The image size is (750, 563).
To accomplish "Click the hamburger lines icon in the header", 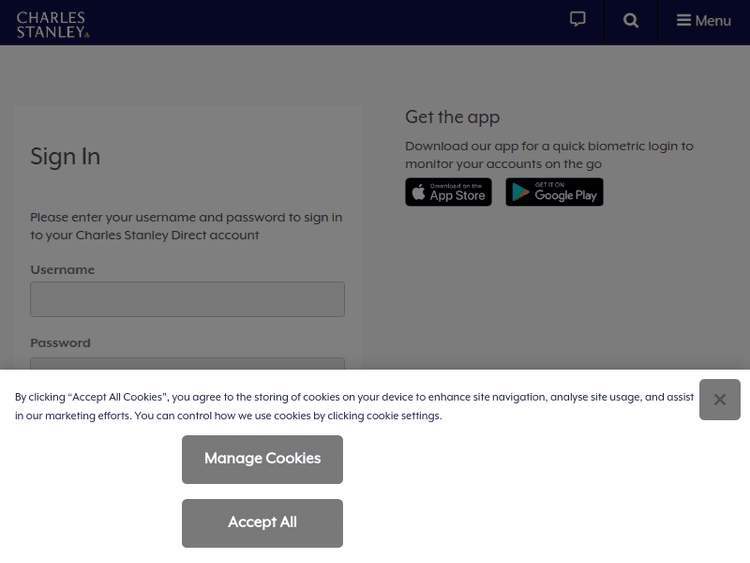I will tap(684, 21).
